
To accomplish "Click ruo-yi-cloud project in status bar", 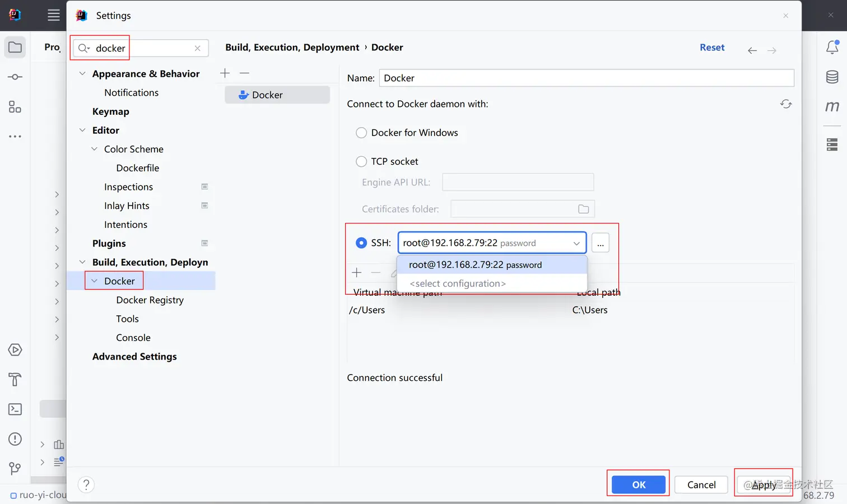I will (x=39, y=495).
